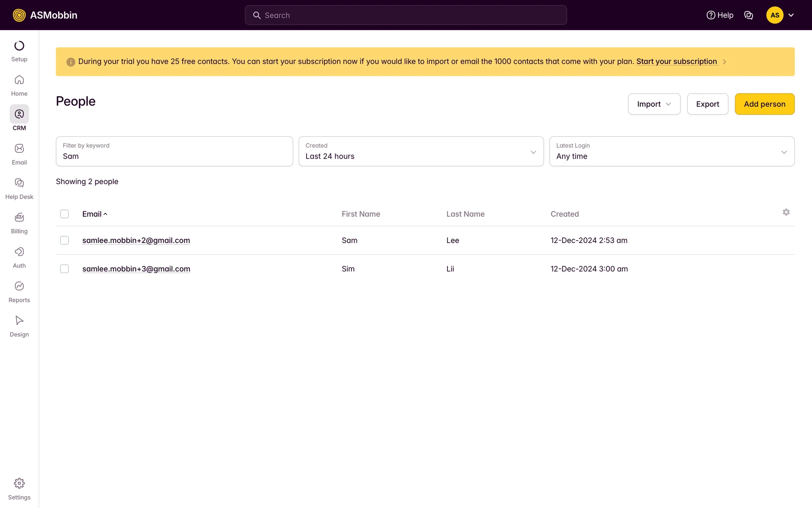This screenshot has height=508, width=812.
Task: Expand the Import dropdown button
Action: tap(653, 104)
